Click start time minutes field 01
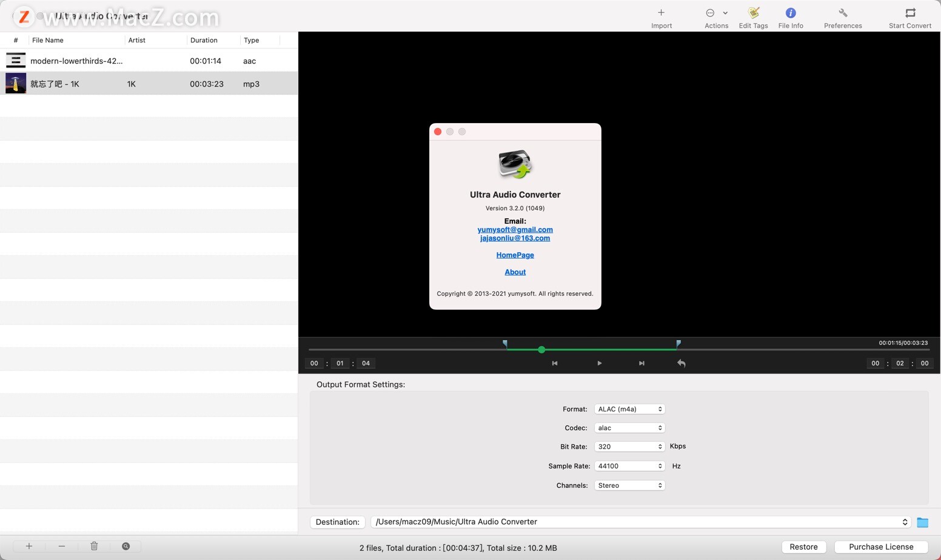Screen dimensions: 941x560 (x=340, y=363)
